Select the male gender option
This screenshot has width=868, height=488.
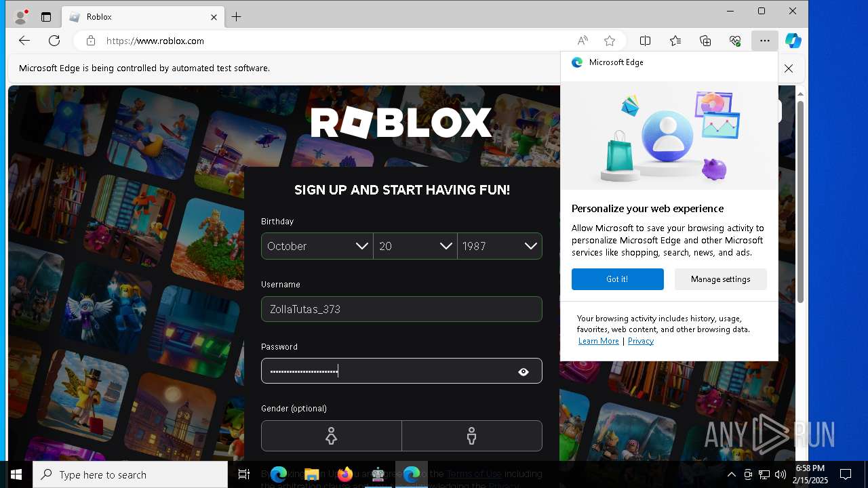click(472, 436)
